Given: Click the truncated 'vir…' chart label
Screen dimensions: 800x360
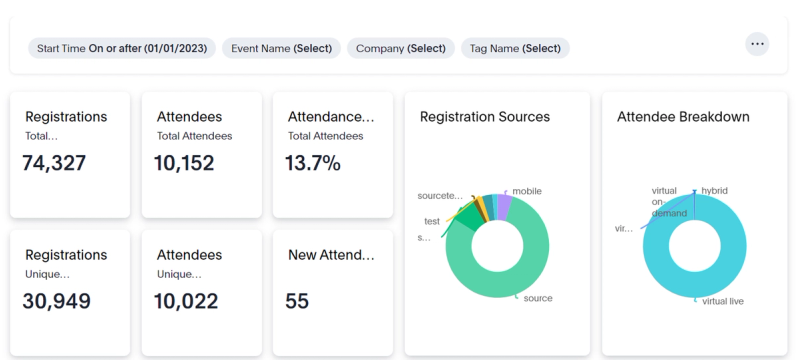Looking at the screenshot, I should (x=623, y=229).
